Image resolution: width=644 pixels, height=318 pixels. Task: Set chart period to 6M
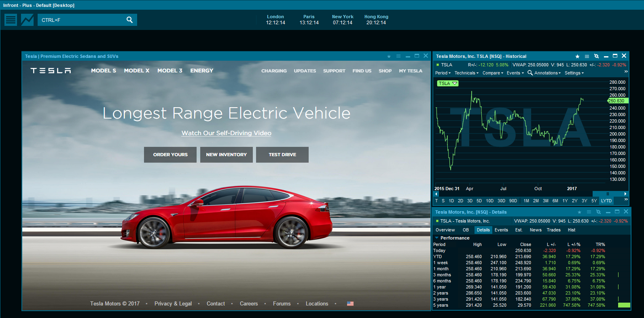[x=555, y=201]
